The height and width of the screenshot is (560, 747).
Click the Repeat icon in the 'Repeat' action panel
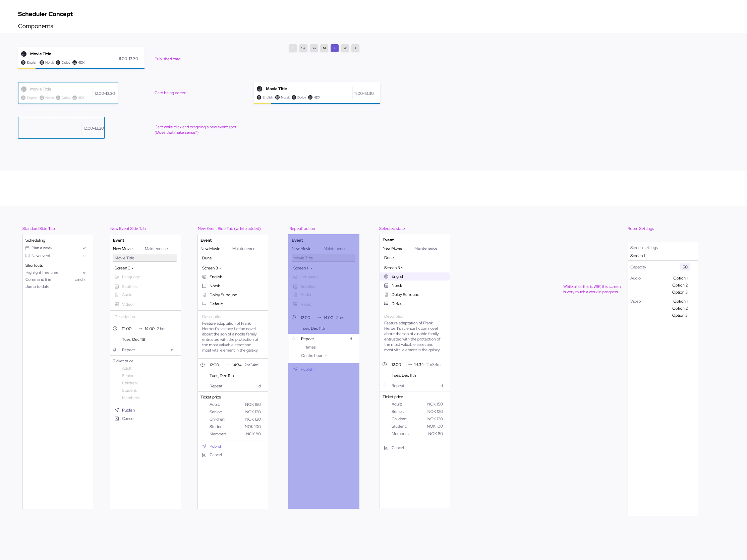tap(293, 339)
